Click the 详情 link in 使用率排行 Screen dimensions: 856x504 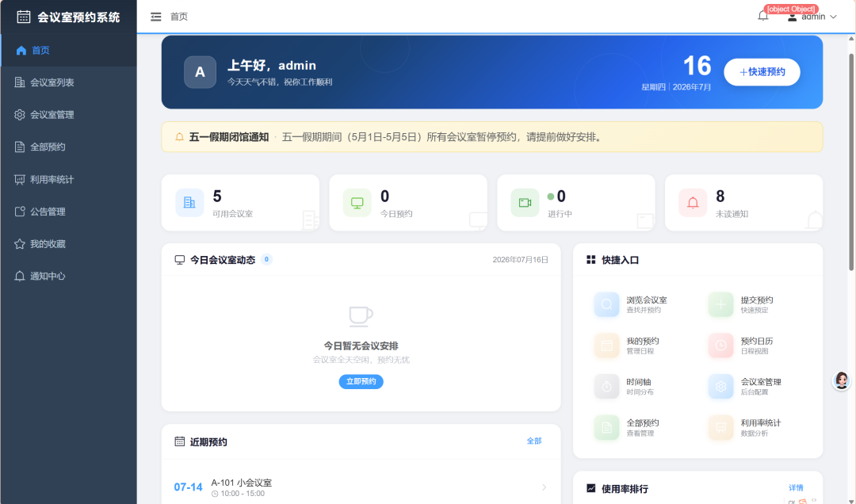coord(796,487)
